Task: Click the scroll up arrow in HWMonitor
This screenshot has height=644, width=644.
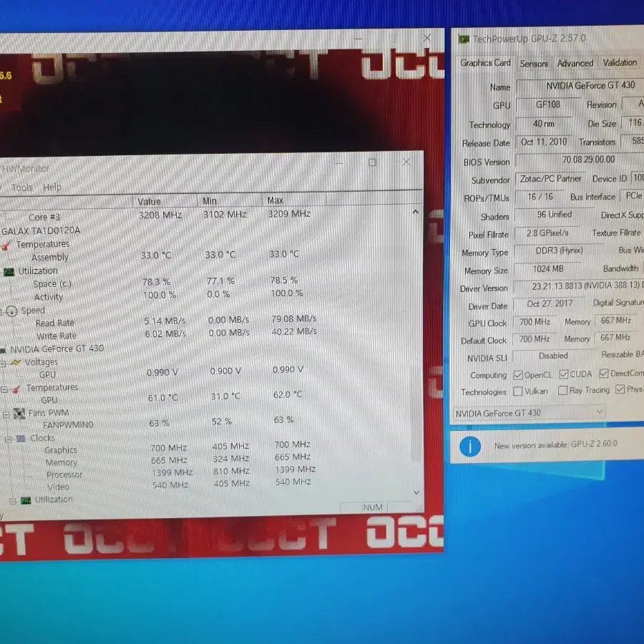Action: point(415,212)
